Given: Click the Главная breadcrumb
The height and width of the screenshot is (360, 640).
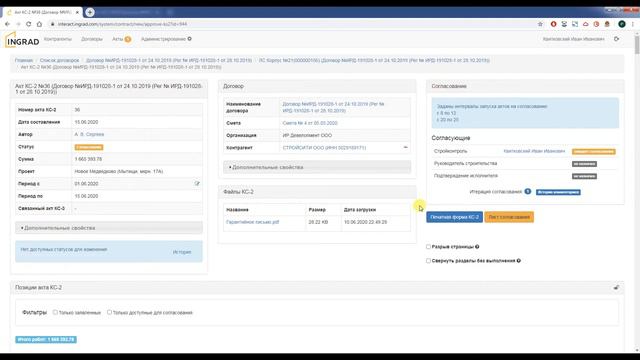Looking at the screenshot, I should click(24, 60).
